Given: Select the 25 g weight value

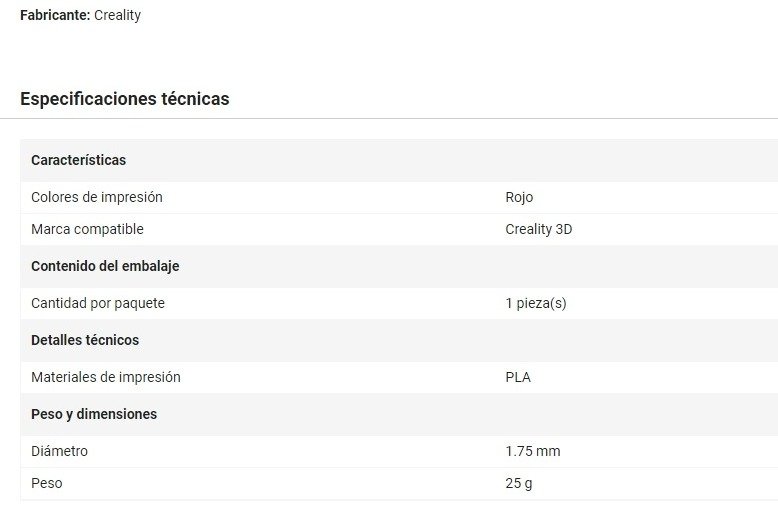Looking at the screenshot, I should (520, 483).
